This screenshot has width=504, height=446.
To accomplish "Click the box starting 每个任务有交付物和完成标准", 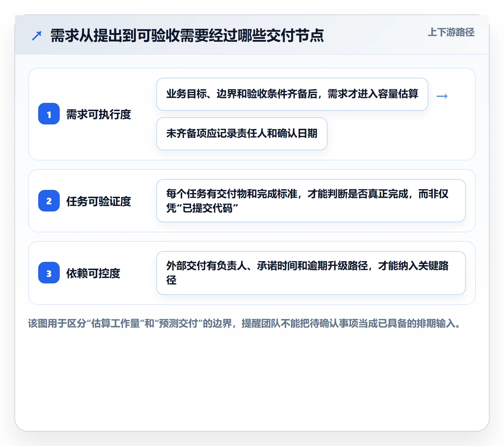I will click(x=311, y=201).
